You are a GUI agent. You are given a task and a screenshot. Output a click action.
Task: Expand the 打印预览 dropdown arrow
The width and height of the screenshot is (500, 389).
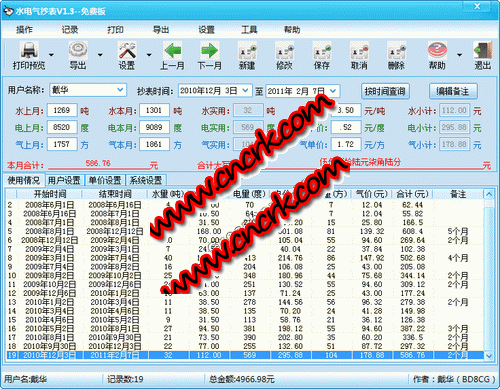tap(51, 55)
